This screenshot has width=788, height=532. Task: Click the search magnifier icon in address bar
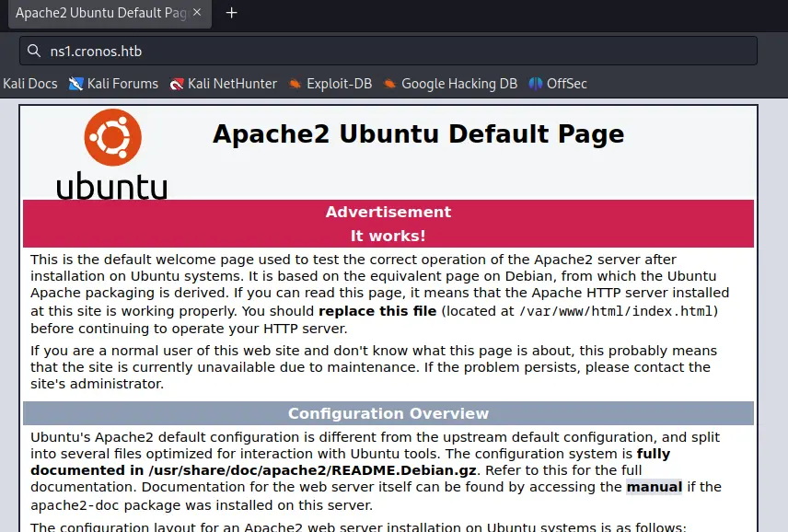click(34, 51)
